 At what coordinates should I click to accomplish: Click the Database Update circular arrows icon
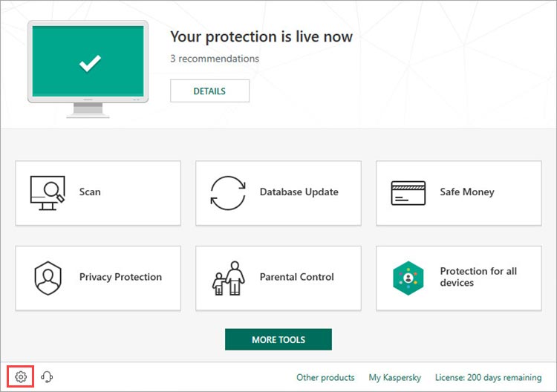click(228, 193)
